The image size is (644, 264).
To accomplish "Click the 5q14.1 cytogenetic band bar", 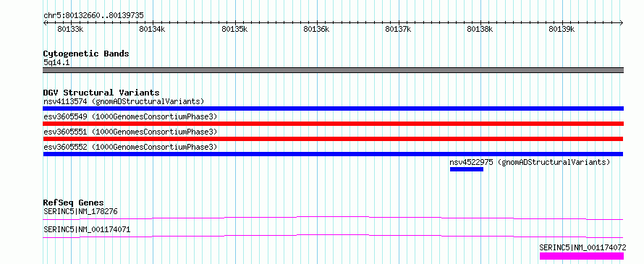I will 333,70.
